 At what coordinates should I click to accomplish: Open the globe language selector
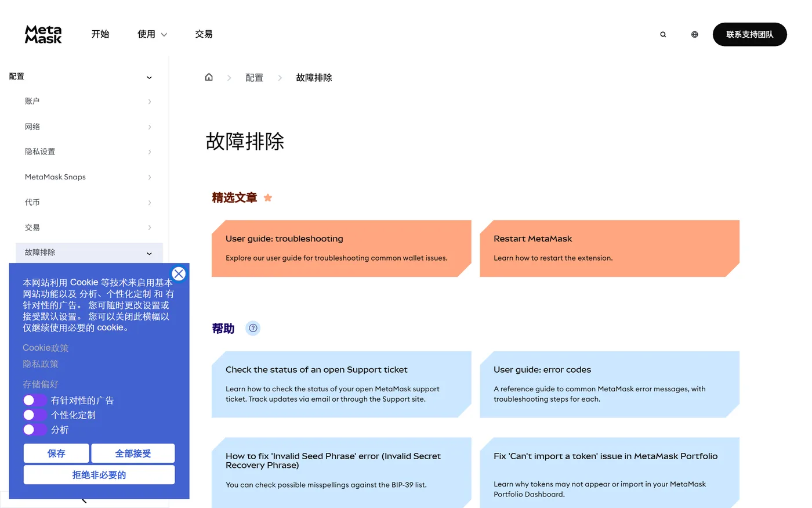[694, 34]
